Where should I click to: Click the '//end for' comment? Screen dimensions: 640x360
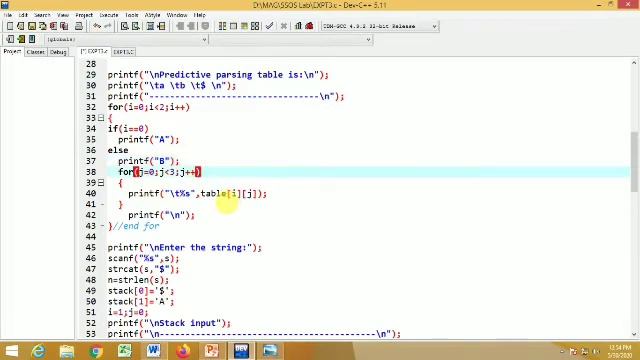(136, 226)
